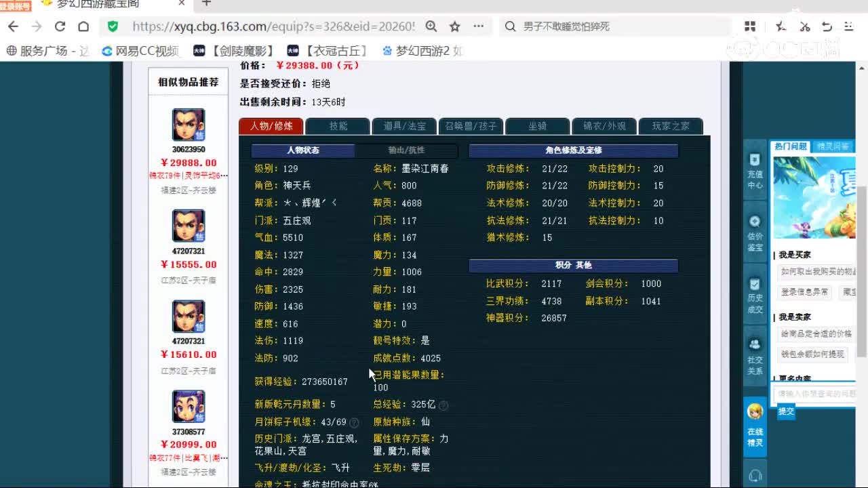Select the 人物状态 sub-tab
Screen dimensions: 868x488
click(302, 150)
